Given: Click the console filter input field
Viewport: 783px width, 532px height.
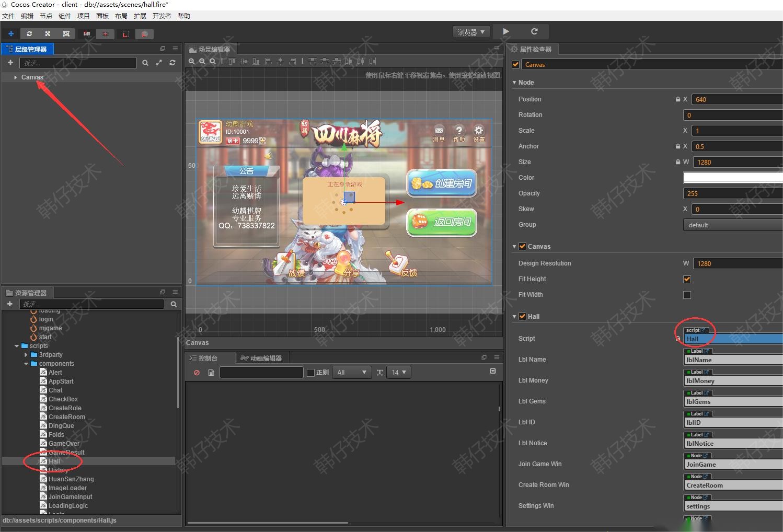Looking at the screenshot, I should coord(262,372).
